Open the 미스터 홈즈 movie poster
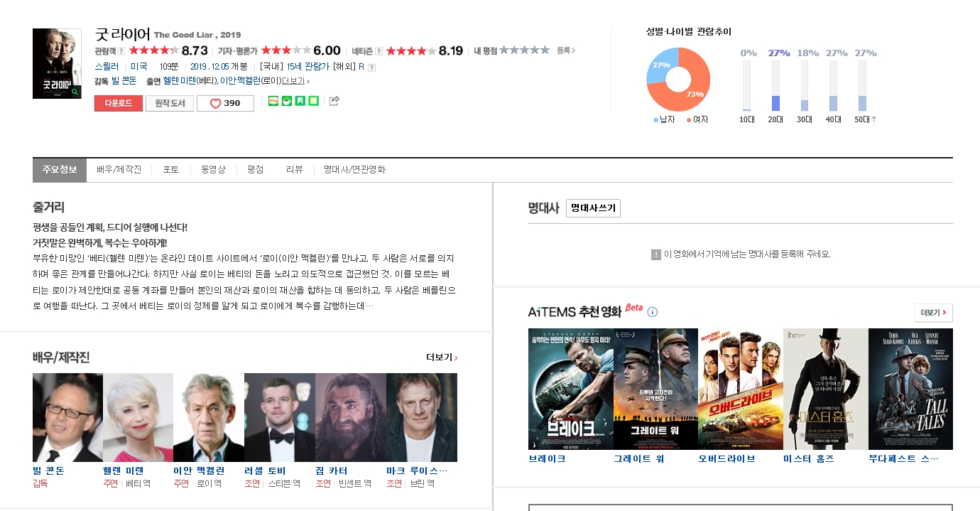The width and height of the screenshot is (980, 511). (825, 389)
